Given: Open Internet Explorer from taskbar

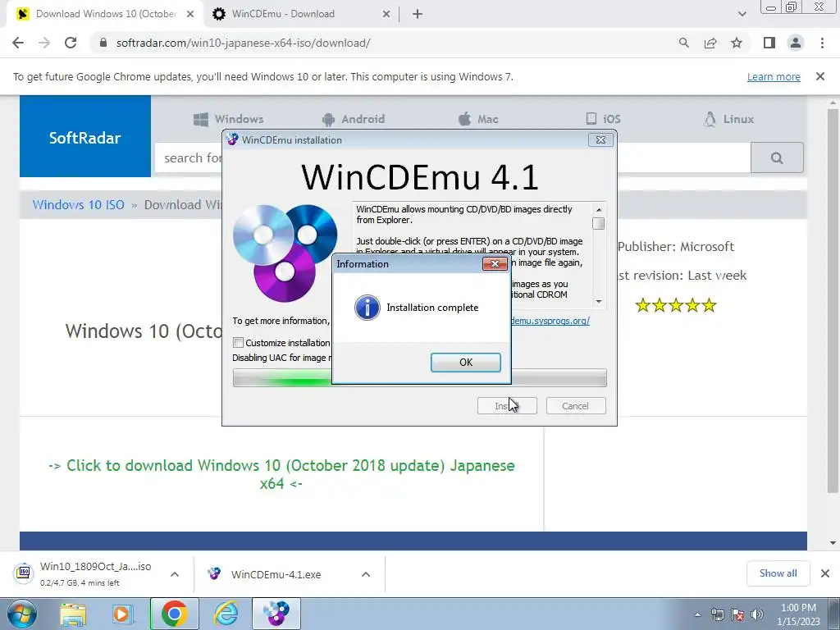Looking at the screenshot, I should click(226, 614).
